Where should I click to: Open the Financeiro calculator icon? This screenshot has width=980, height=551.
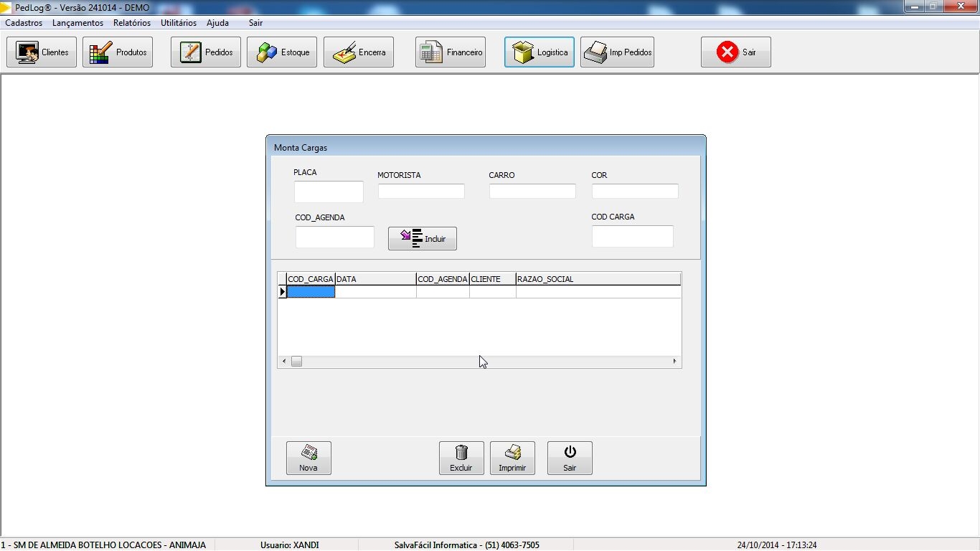(x=431, y=52)
